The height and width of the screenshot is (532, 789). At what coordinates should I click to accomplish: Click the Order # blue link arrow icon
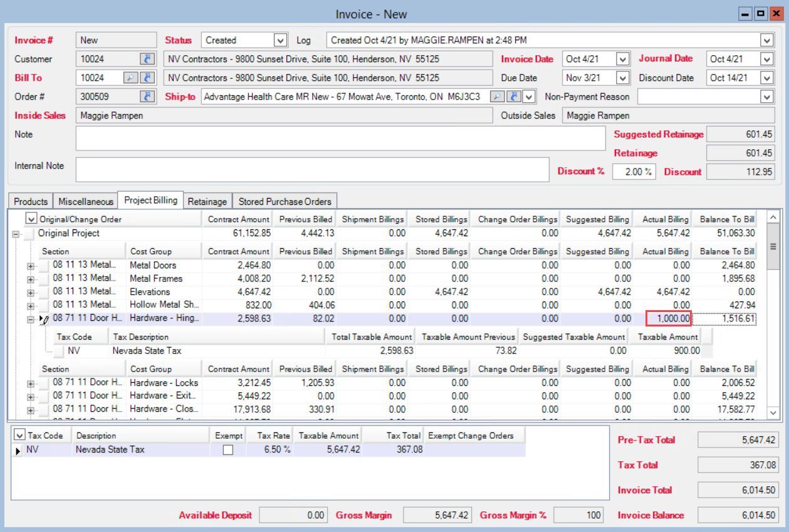[148, 96]
